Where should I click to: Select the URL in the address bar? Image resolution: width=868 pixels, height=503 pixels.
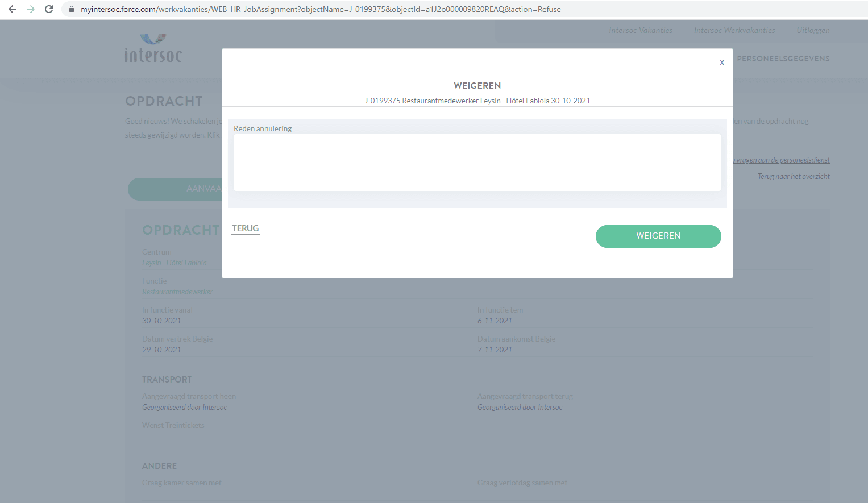pyautogui.click(x=321, y=9)
